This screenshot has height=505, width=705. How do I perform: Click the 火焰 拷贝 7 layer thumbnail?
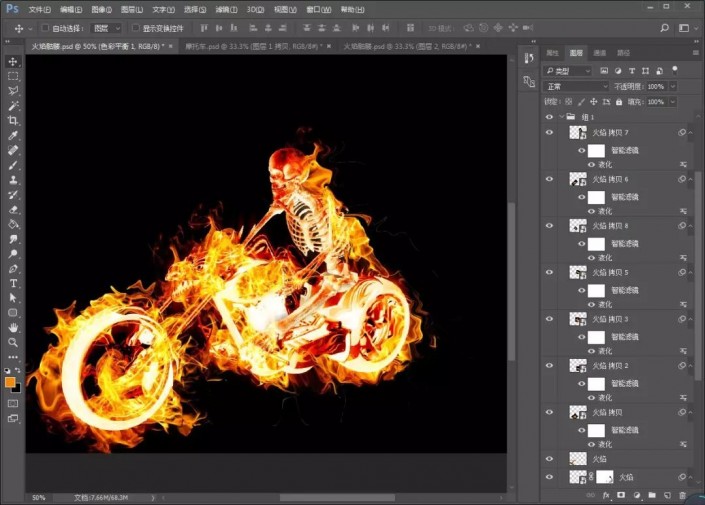pos(578,132)
